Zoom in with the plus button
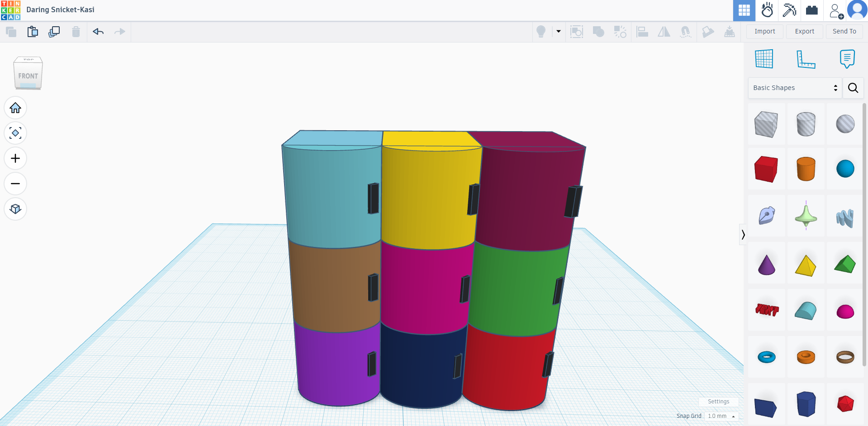The width and height of the screenshot is (868, 426). coord(15,158)
